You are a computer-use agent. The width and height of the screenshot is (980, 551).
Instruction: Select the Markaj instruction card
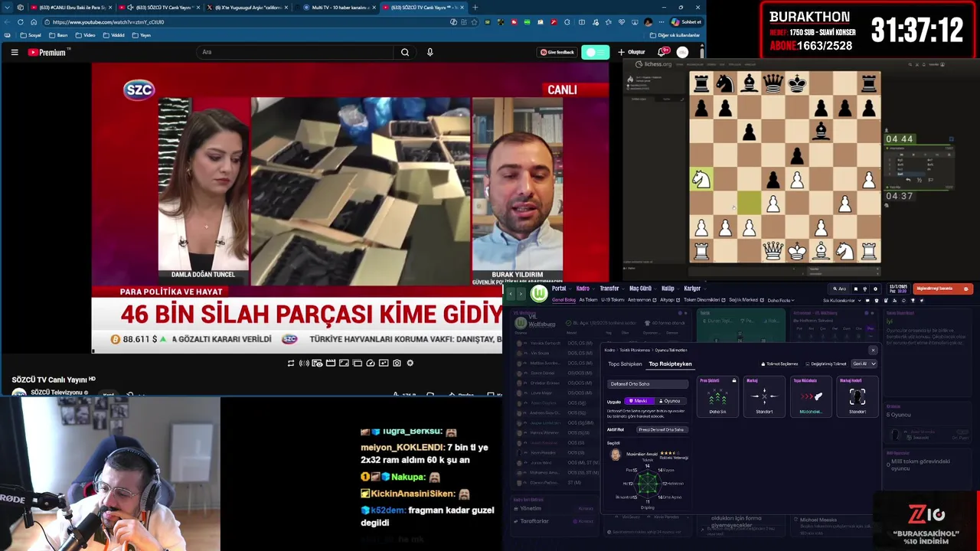point(764,396)
